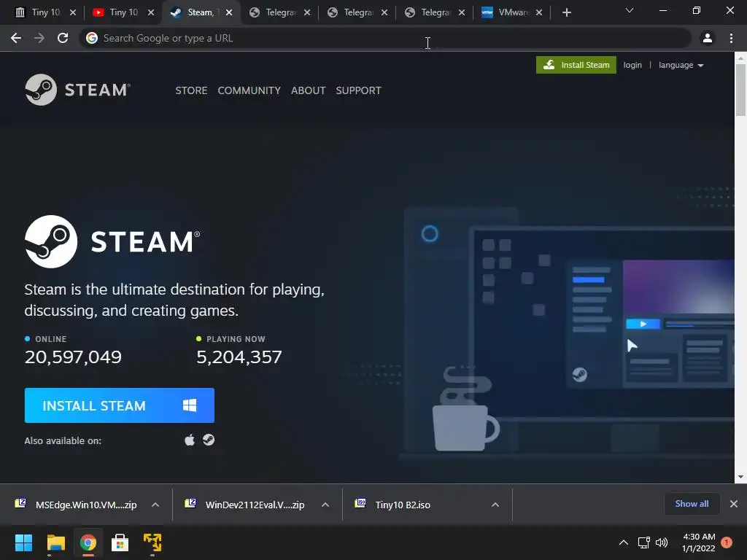
Task: Click the browser forward arrow
Action: tap(39, 38)
